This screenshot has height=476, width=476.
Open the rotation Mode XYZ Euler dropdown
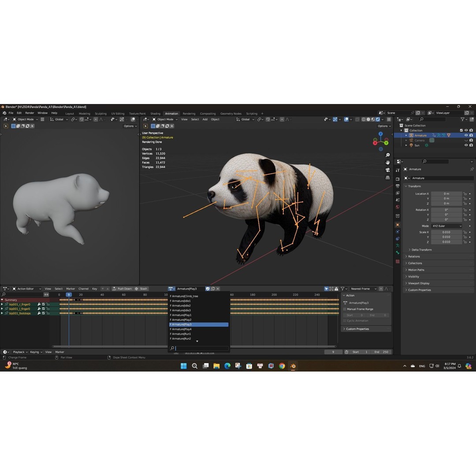446,226
